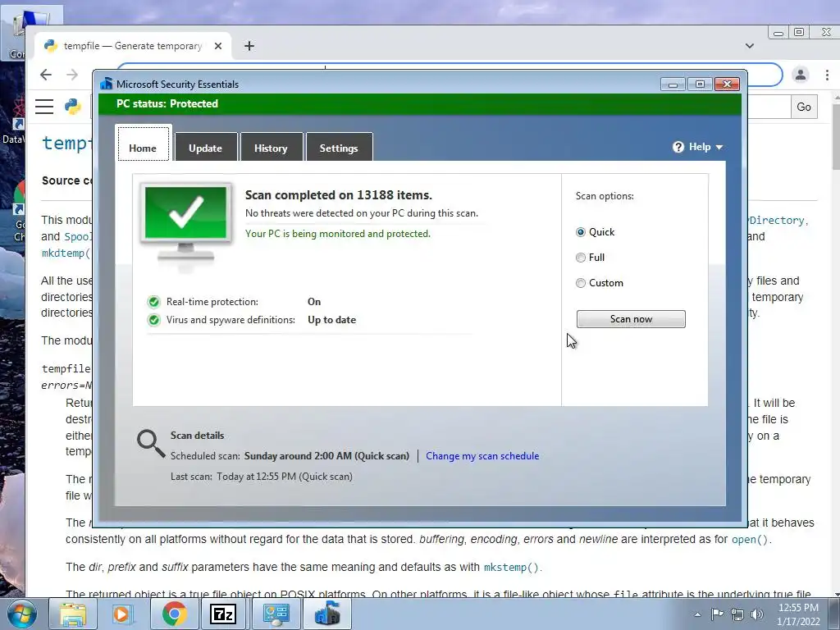840x630 pixels.
Task: Open the Control Panel taskbar icon
Action: pyautogui.click(x=276, y=614)
